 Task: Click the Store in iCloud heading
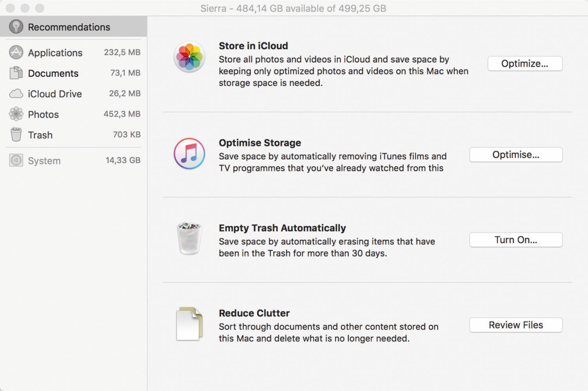253,46
